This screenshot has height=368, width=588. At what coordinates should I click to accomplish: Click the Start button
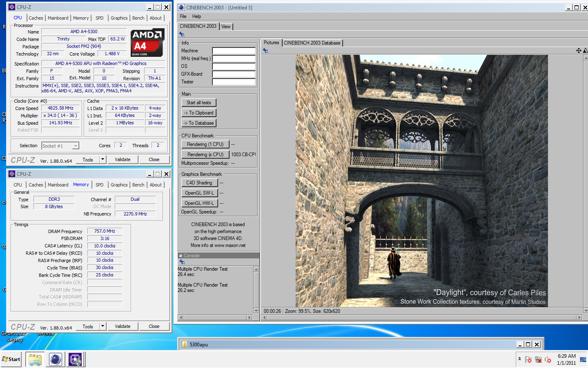[11, 359]
